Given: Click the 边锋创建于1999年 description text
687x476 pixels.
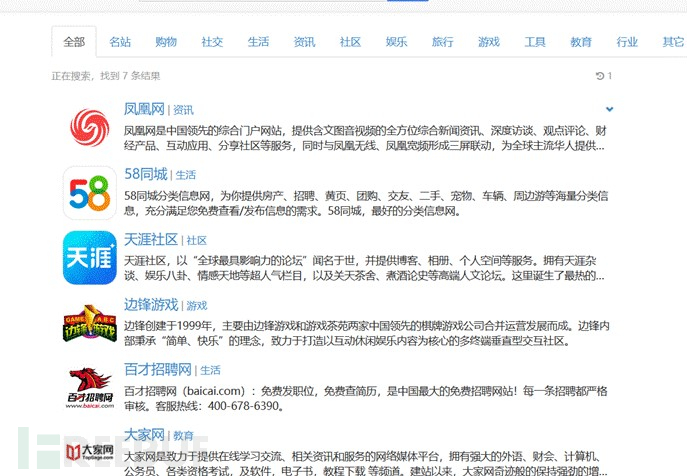Looking at the screenshot, I should pos(367,333).
